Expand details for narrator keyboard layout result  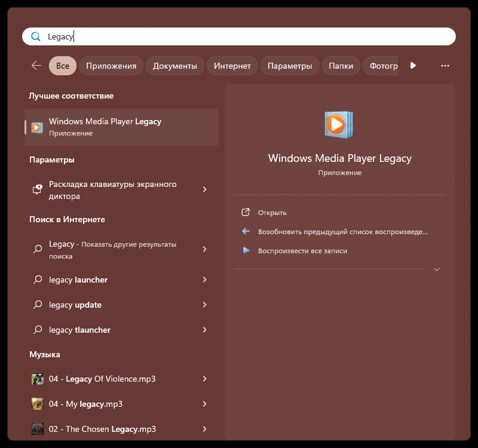click(x=204, y=189)
